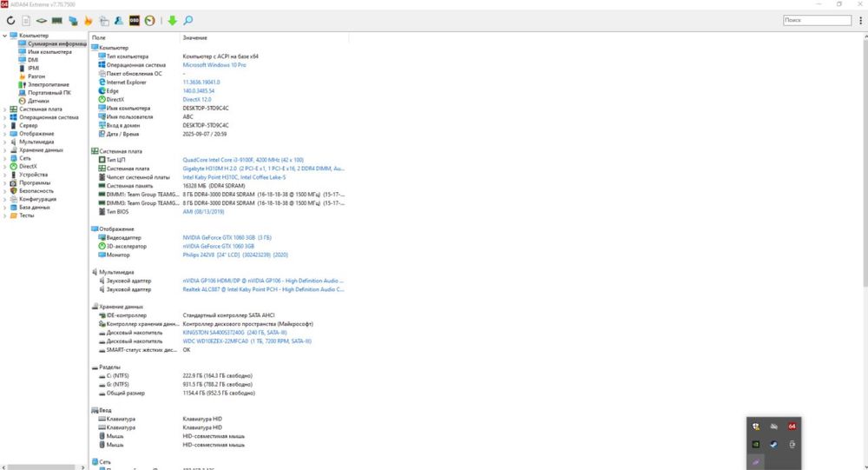The height and width of the screenshot is (470, 868).
Task: Click the Steam icon in system tray
Action: click(x=773, y=444)
